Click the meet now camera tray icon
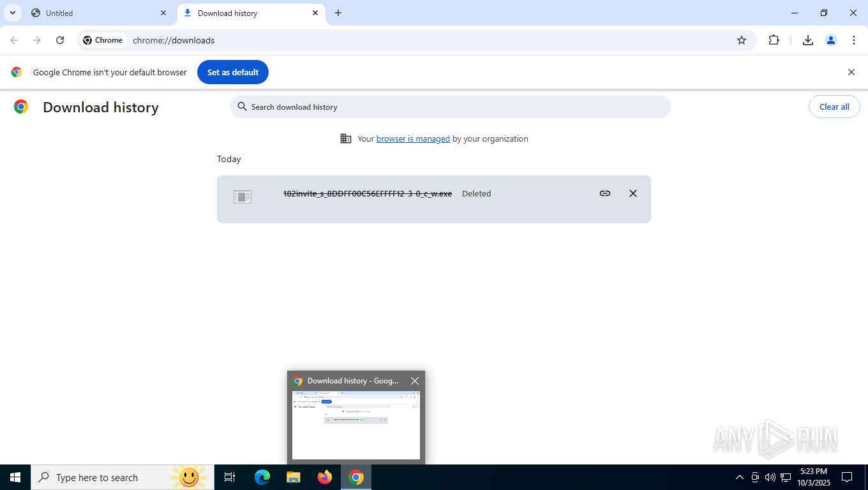 (755, 477)
